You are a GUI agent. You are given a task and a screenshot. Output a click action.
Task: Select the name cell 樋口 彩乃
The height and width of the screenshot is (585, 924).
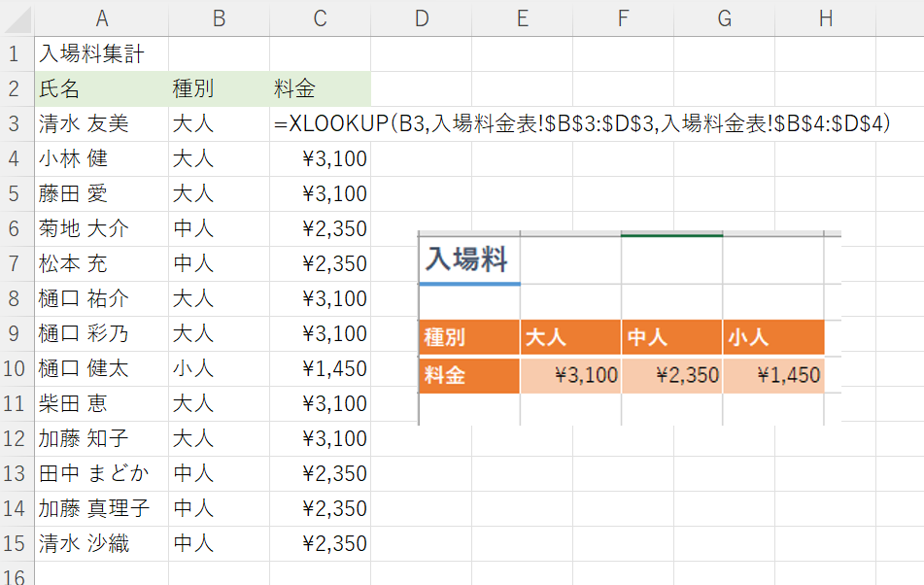tap(101, 334)
